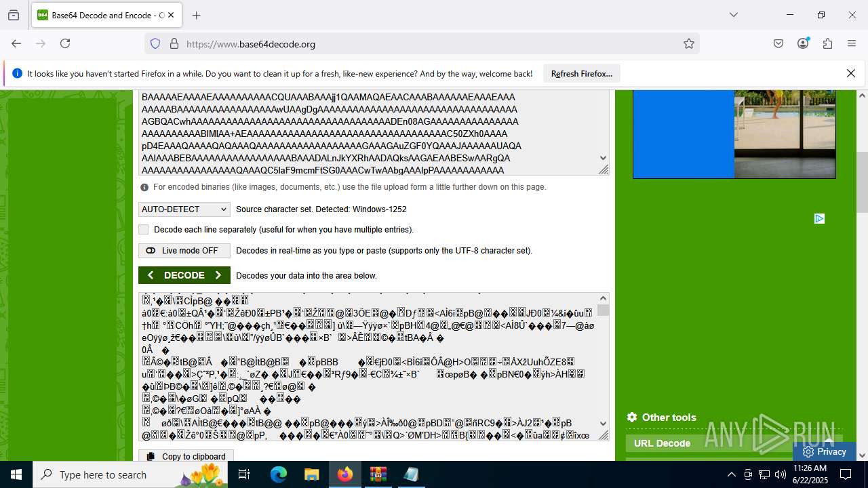Open the notepad-like taskbar app icon
The width and height of the screenshot is (868, 488).
tap(411, 474)
